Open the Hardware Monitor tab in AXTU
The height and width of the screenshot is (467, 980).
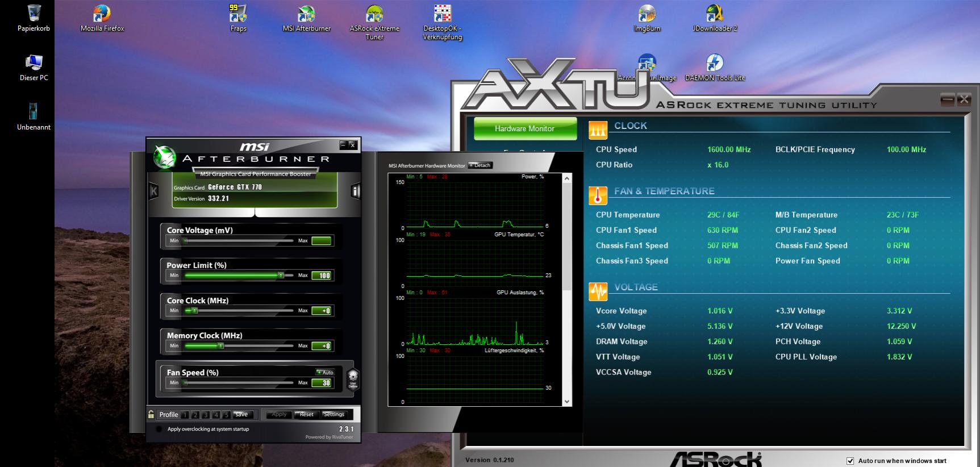[524, 128]
